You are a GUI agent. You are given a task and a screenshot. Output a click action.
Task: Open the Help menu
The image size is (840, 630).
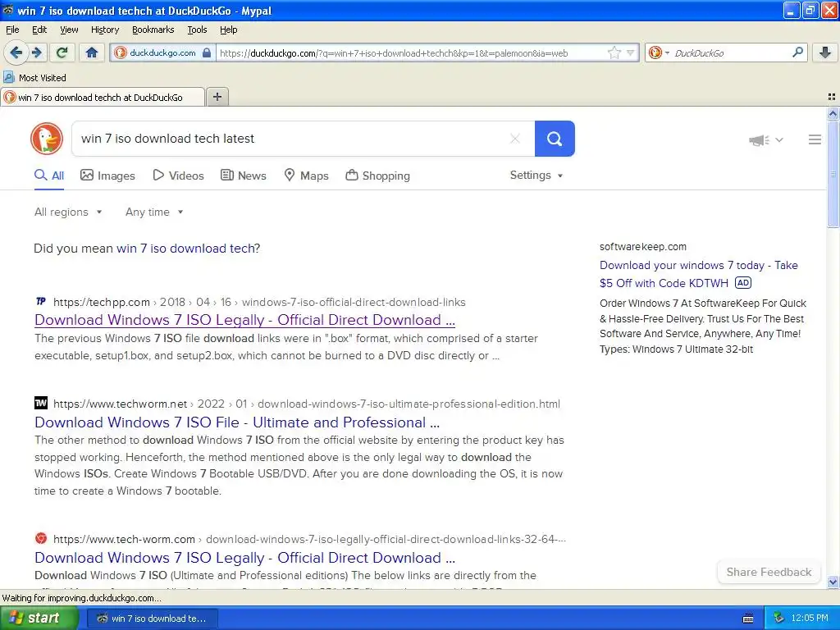tap(229, 30)
